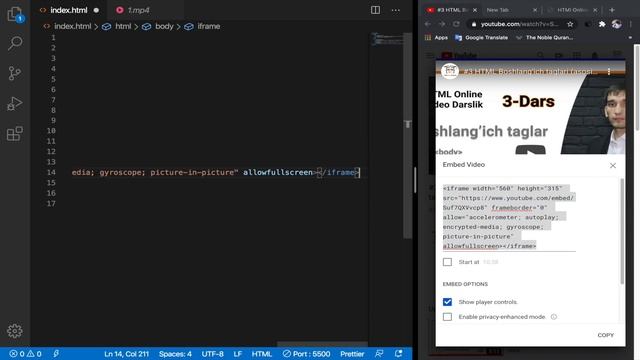
Task: Open the VS Code Explorer panel
Action: 15,14
